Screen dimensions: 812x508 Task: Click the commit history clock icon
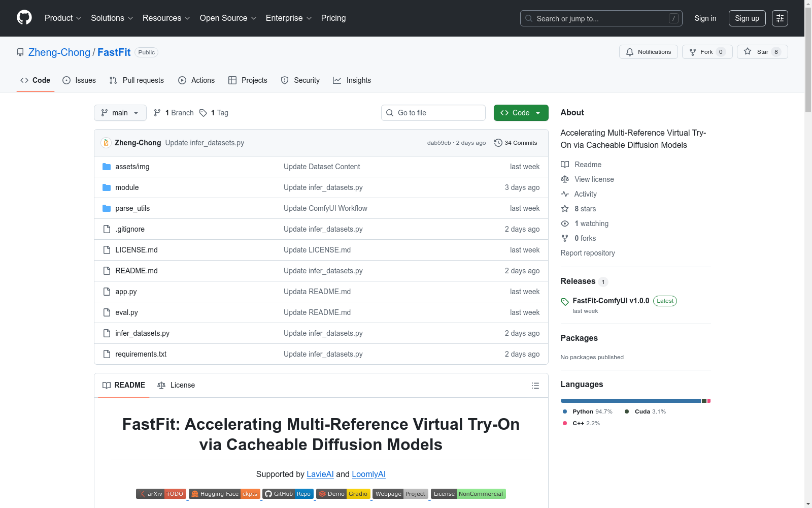[498, 143]
